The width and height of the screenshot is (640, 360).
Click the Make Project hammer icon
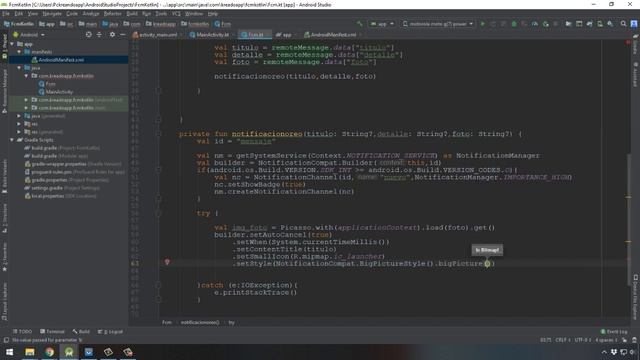coord(359,24)
